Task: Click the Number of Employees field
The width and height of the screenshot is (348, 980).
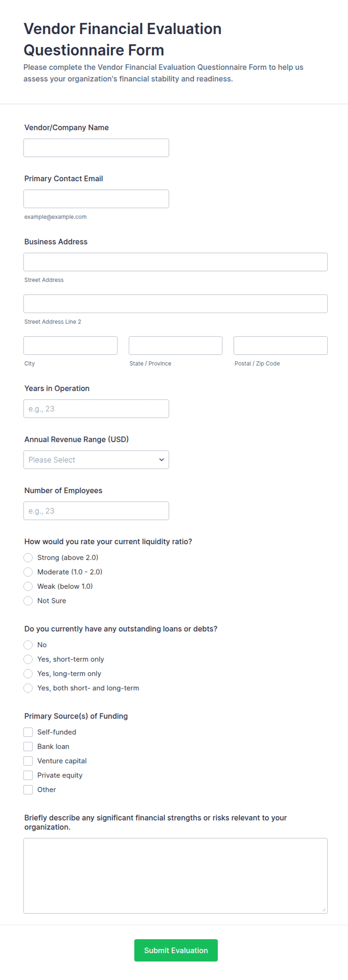Action: pos(96,511)
